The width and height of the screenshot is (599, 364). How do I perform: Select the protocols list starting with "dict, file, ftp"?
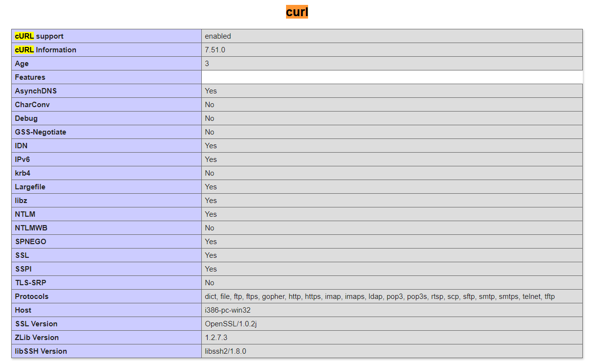coord(380,296)
